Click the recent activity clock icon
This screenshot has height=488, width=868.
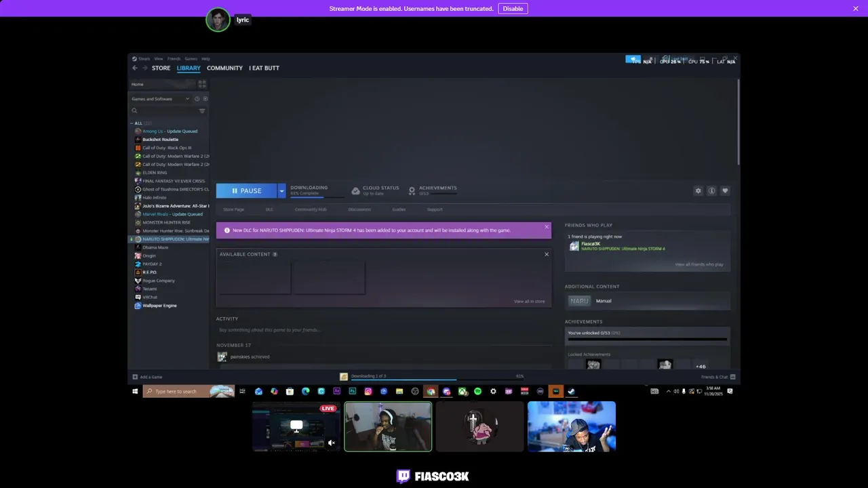[x=197, y=99]
